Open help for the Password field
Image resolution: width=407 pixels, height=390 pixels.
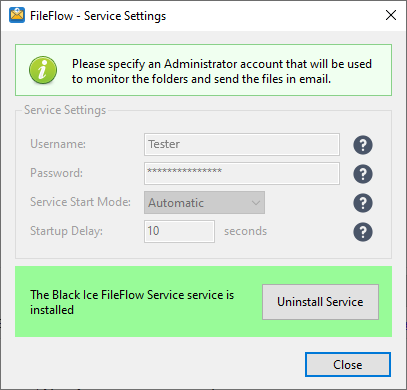[363, 174]
